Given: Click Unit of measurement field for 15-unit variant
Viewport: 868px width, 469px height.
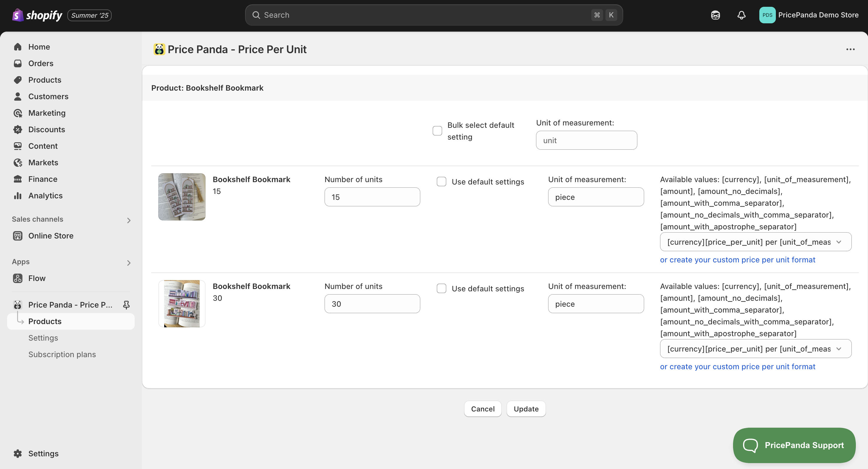Looking at the screenshot, I should (x=596, y=197).
